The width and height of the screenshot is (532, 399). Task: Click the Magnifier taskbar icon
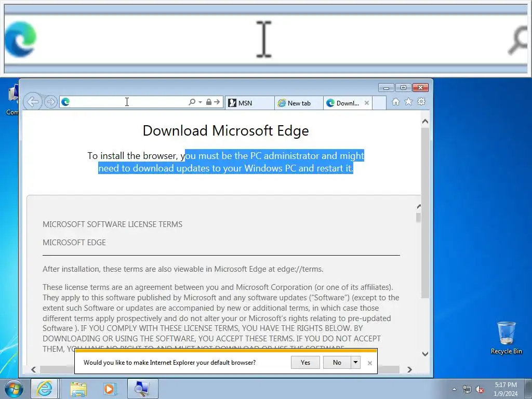pos(142,389)
